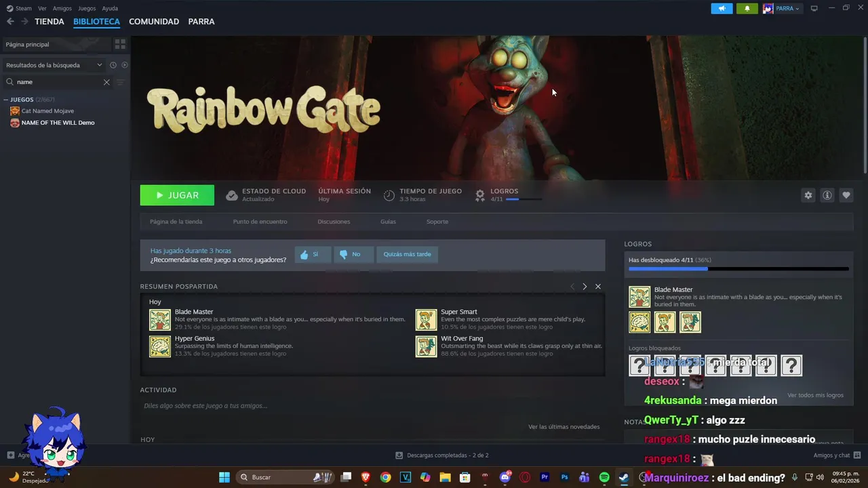Open Logros gear icon in header
This screenshot has height=488, width=868.
(x=480, y=195)
